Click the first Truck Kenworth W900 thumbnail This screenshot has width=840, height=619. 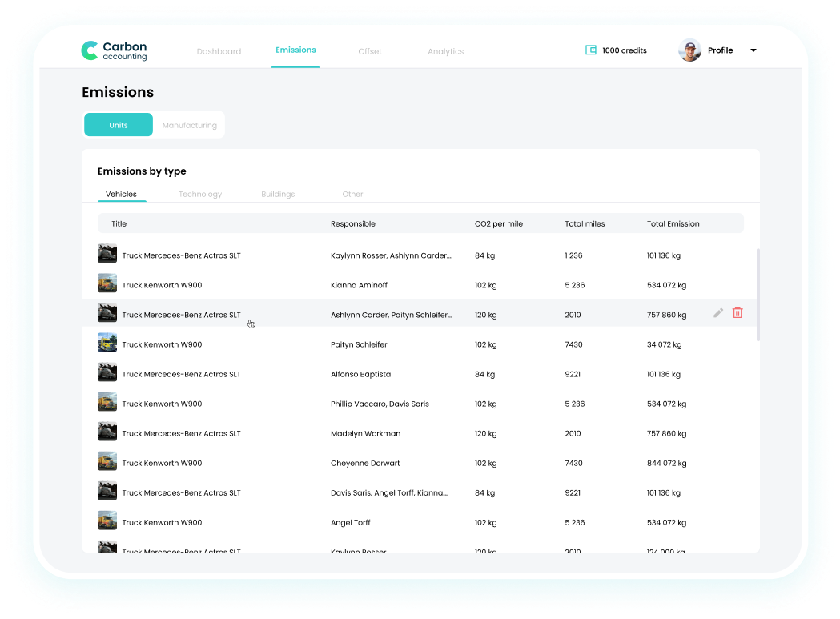point(107,282)
